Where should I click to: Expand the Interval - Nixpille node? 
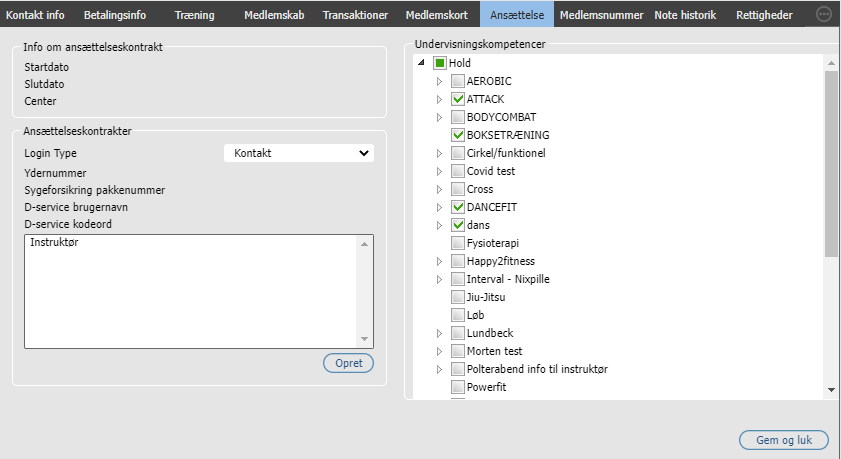(439, 279)
